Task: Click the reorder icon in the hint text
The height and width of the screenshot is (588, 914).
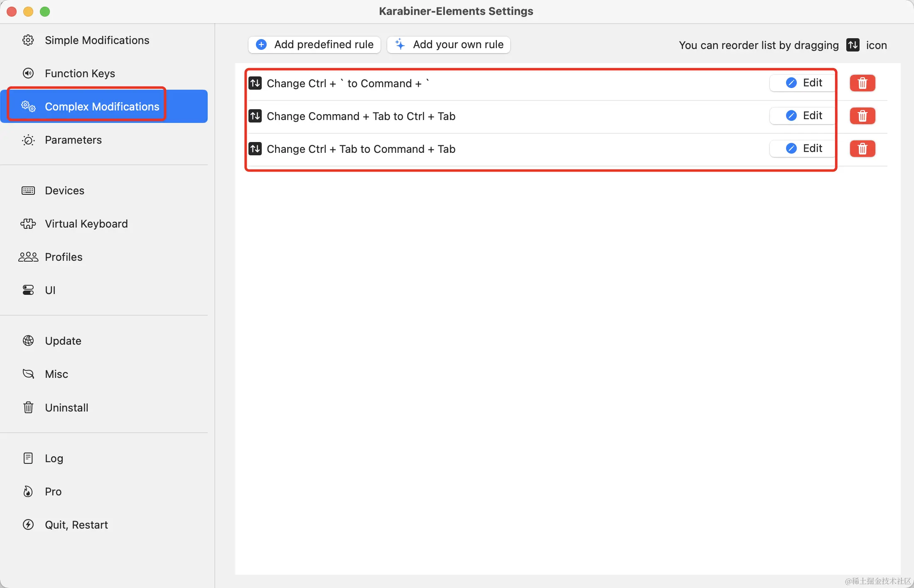Action: tap(853, 45)
